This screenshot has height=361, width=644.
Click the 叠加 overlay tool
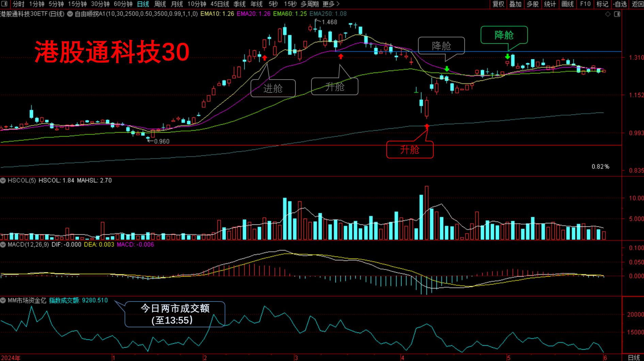[515, 4]
